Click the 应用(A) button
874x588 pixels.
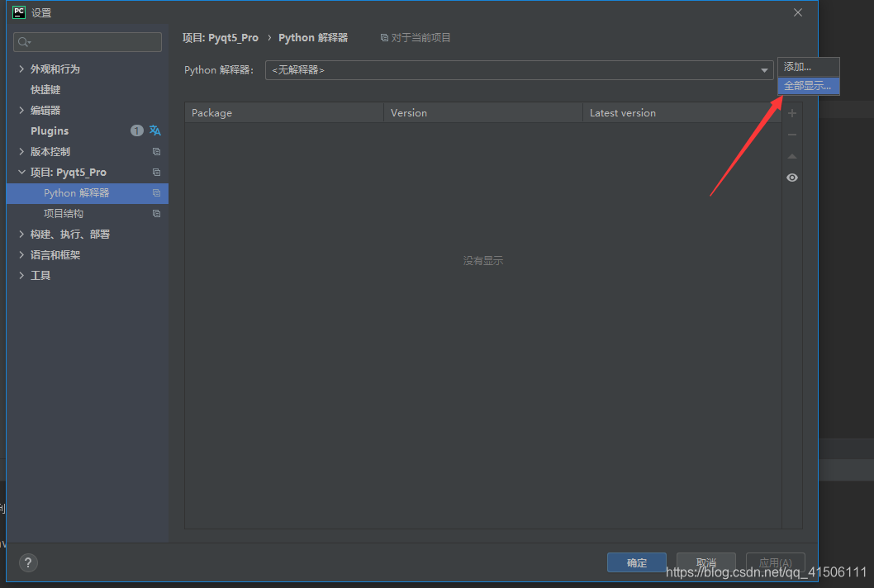pos(776,563)
